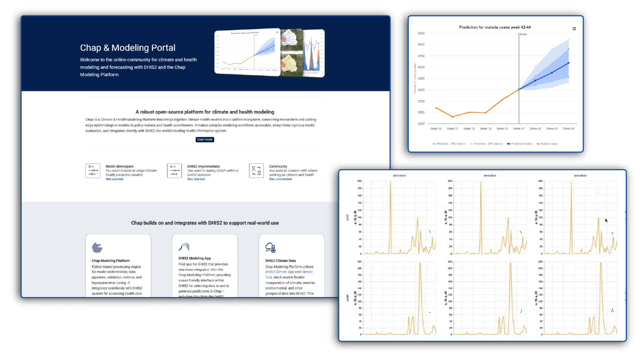Click the 'Week 42' axis label

point(536,129)
